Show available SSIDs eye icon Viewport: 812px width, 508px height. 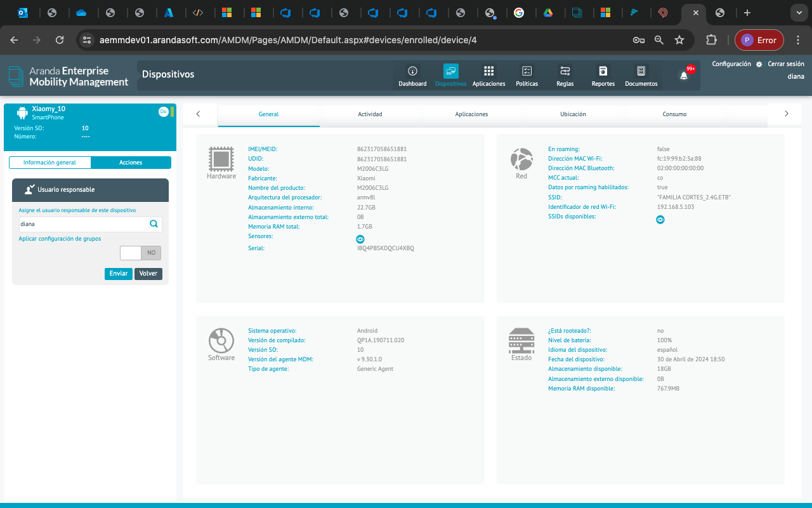pyautogui.click(x=660, y=219)
